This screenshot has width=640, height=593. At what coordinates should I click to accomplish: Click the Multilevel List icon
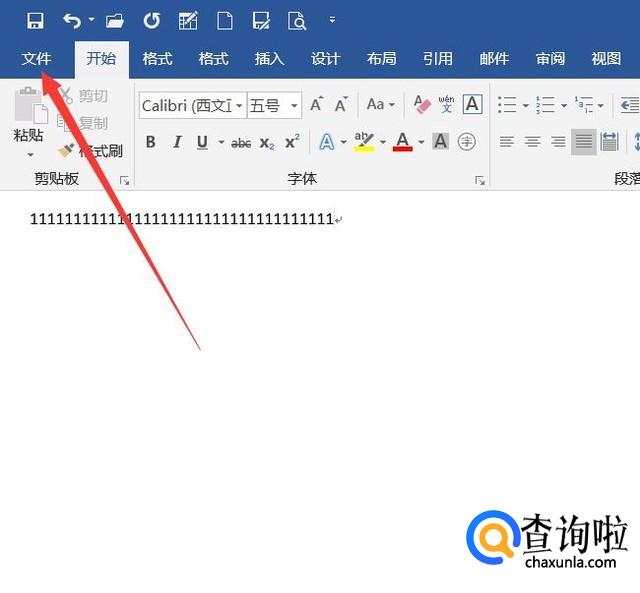tap(584, 104)
